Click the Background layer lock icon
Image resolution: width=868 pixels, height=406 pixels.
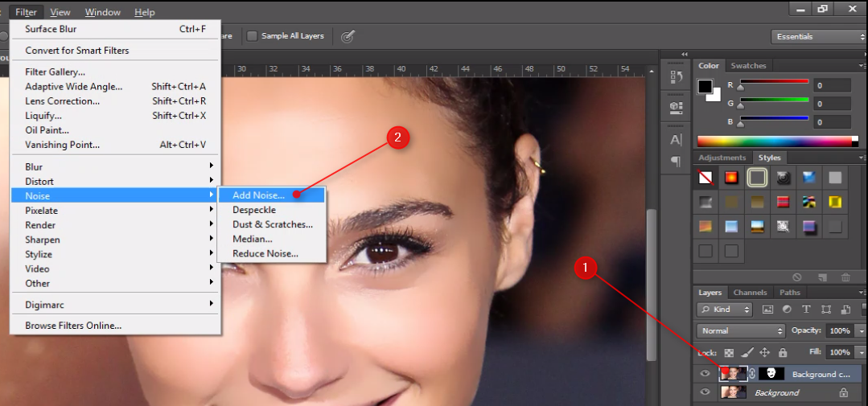[x=844, y=392]
